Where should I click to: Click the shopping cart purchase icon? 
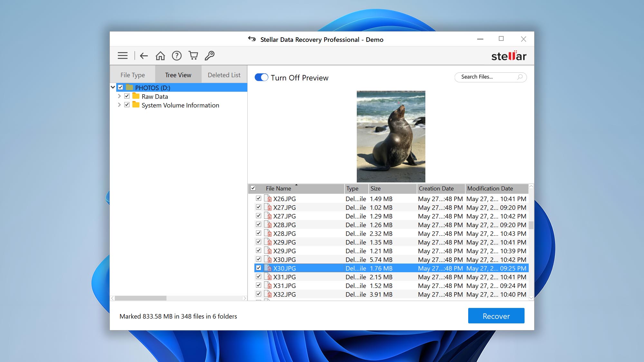194,55
